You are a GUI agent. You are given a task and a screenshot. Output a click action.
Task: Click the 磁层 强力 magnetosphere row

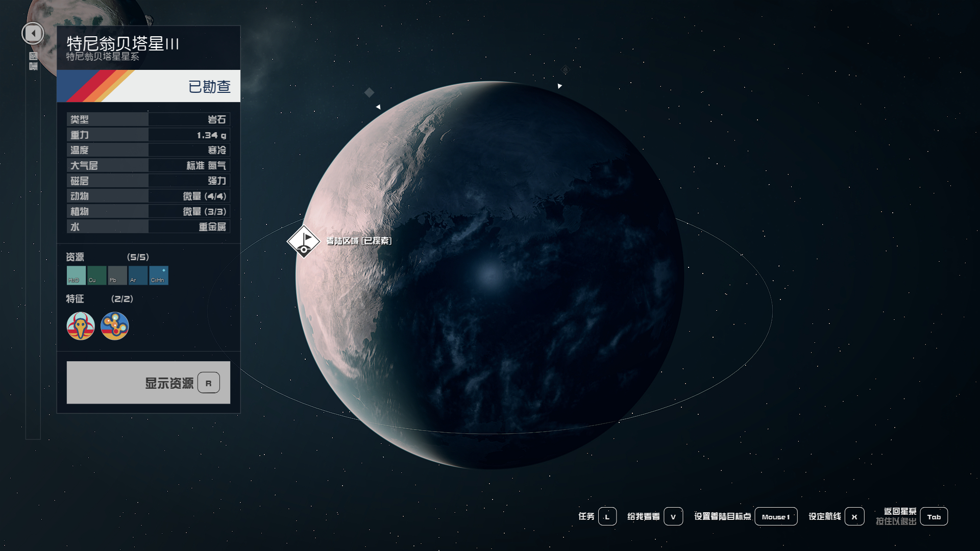click(x=149, y=181)
